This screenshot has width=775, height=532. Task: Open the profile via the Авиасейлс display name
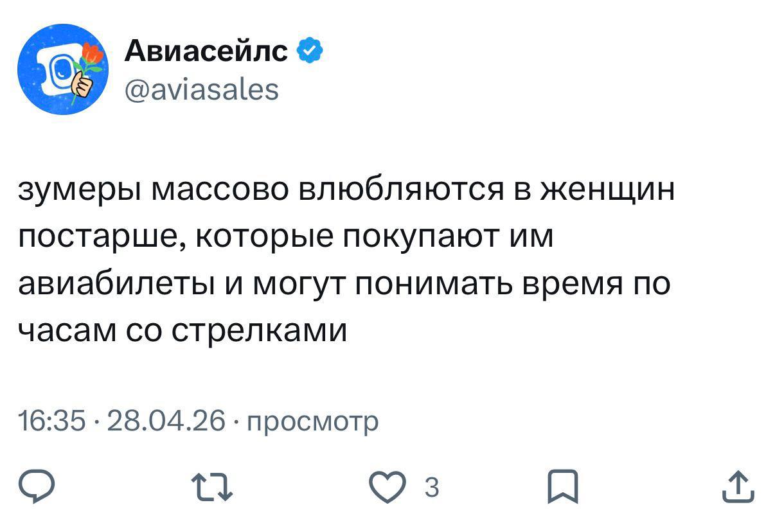[206, 51]
